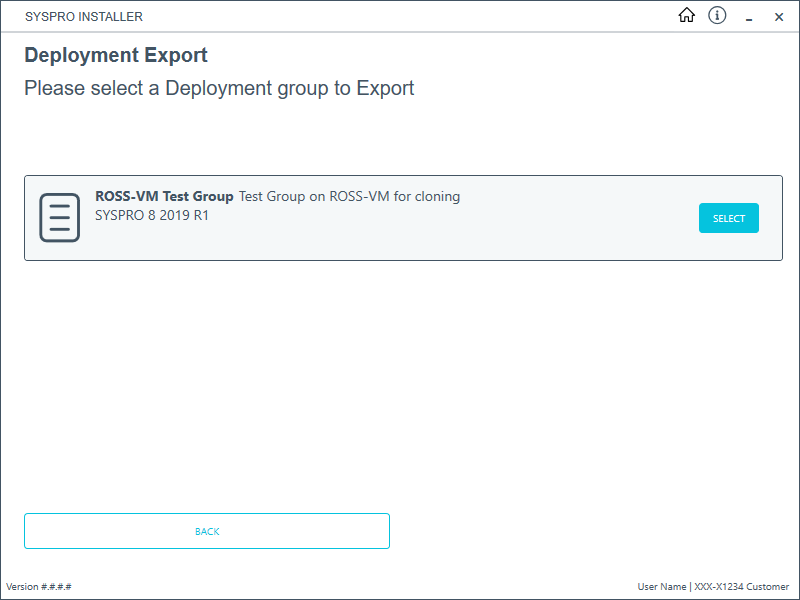Close the SYSPRO Installer window
The image size is (800, 600).
(x=779, y=17)
